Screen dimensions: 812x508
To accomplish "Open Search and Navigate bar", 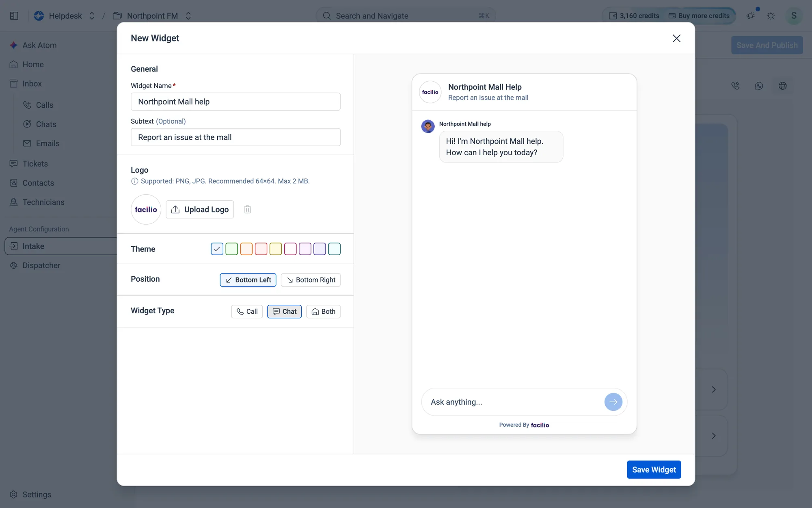I will click(406, 16).
